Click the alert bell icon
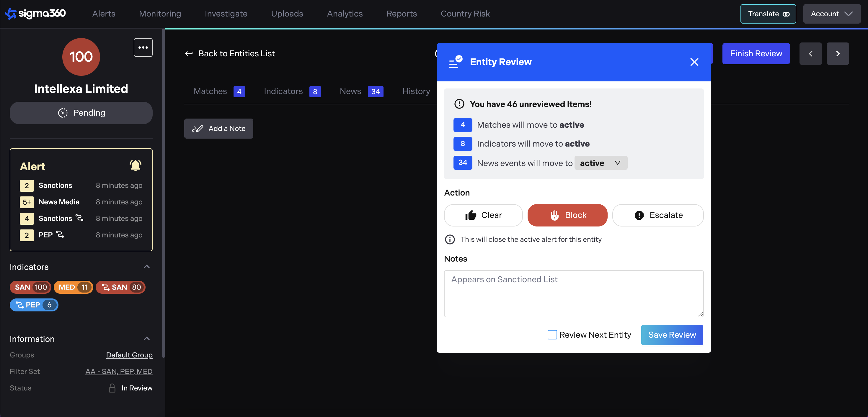The image size is (868, 417). pyautogui.click(x=136, y=165)
